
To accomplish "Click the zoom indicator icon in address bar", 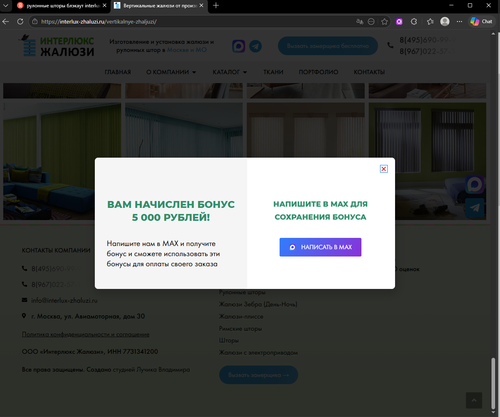I will tap(371, 22).
